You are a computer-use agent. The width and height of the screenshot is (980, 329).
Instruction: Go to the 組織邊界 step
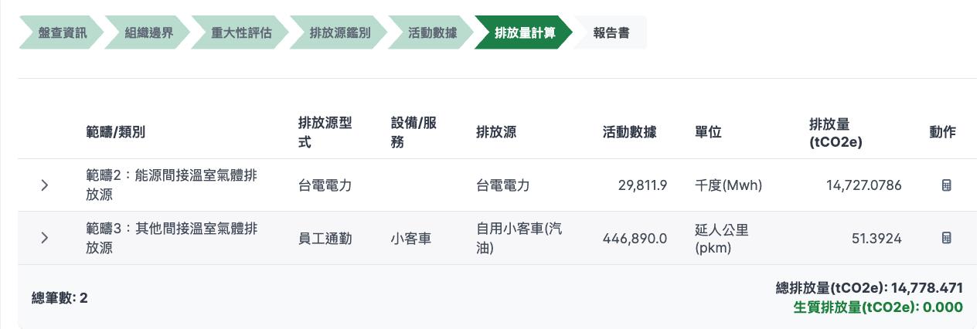pyautogui.click(x=150, y=33)
